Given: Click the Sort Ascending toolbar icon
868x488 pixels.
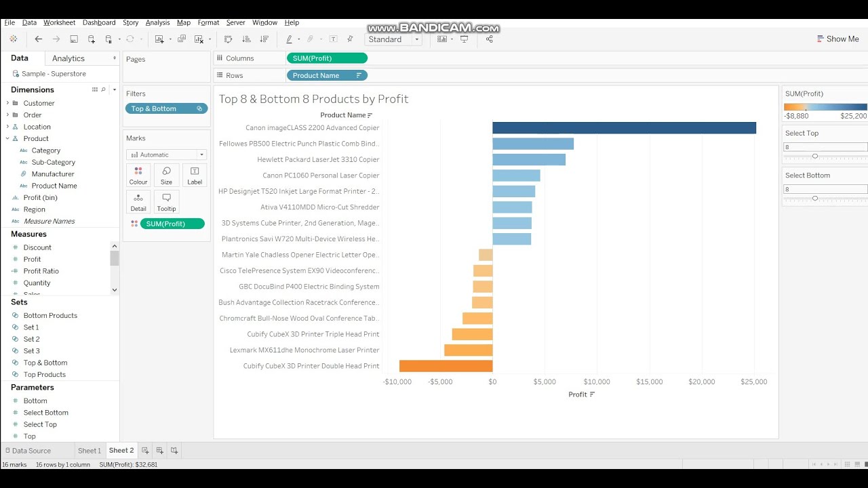Looking at the screenshot, I should pos(246,39).
